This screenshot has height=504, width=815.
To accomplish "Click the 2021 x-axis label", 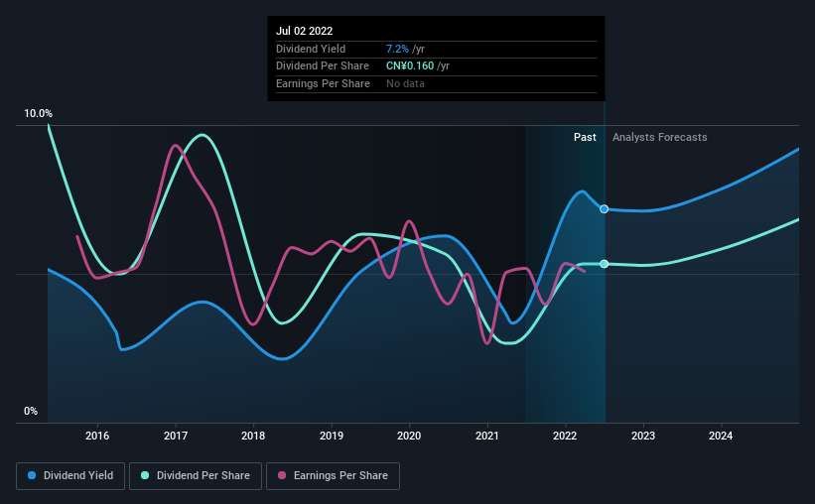I will coord(487,436).
